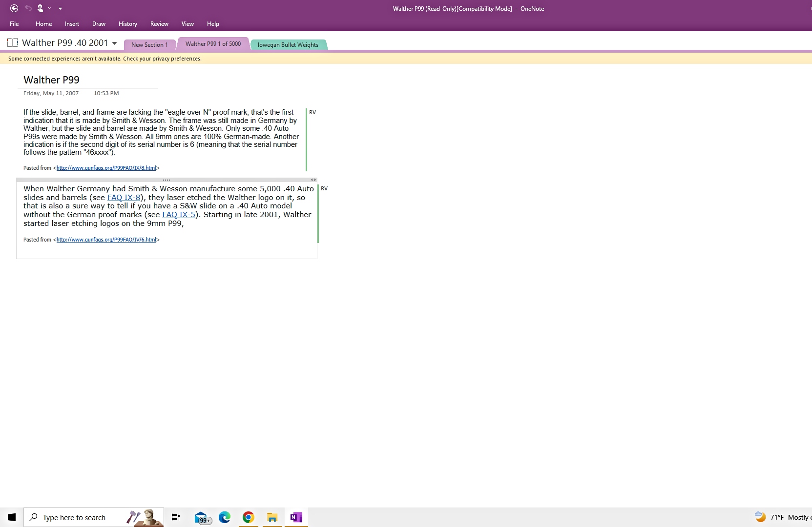Click the privacy preferences notification bar
The image size is (812, 527).
pyautogui.click(x=406, y=59)
